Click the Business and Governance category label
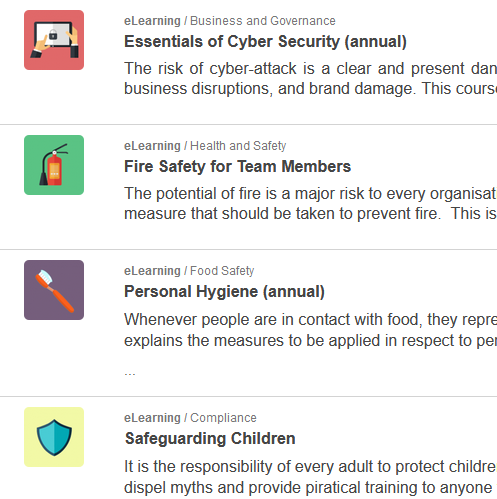 click(x=263, y=21)
